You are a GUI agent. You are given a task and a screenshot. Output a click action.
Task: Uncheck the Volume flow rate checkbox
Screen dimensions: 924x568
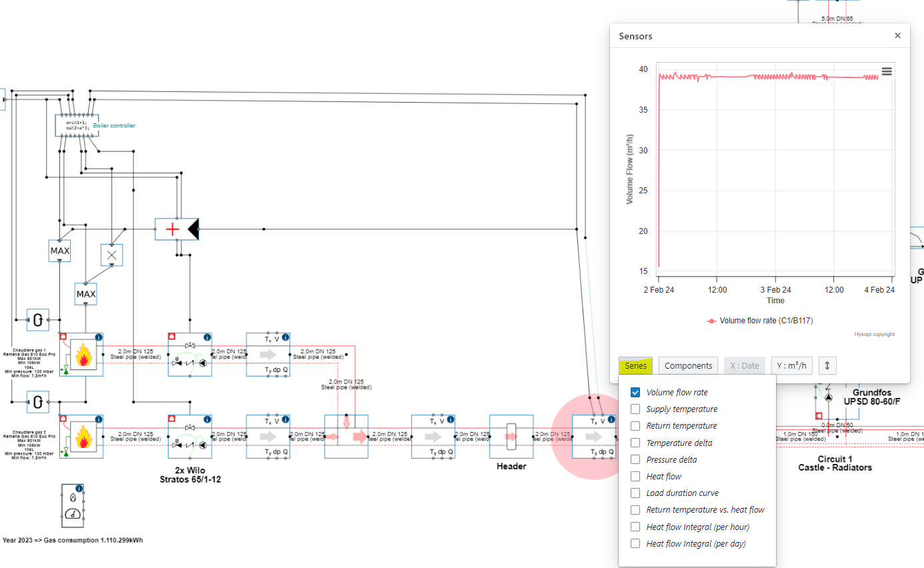pyautogui.click(x=635, y=393)
